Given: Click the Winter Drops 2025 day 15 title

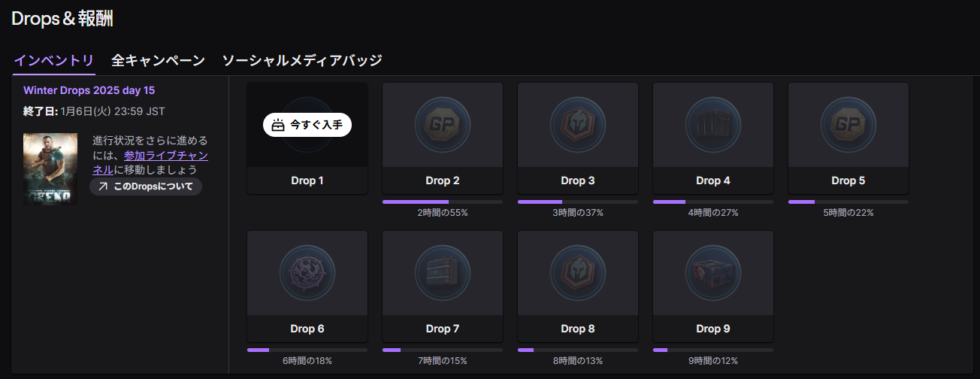Looking at the screenshot, I should click(x=89, y=90).
